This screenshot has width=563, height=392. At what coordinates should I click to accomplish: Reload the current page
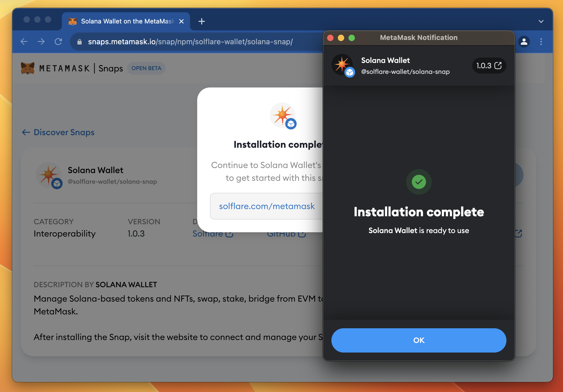[58, 42]
